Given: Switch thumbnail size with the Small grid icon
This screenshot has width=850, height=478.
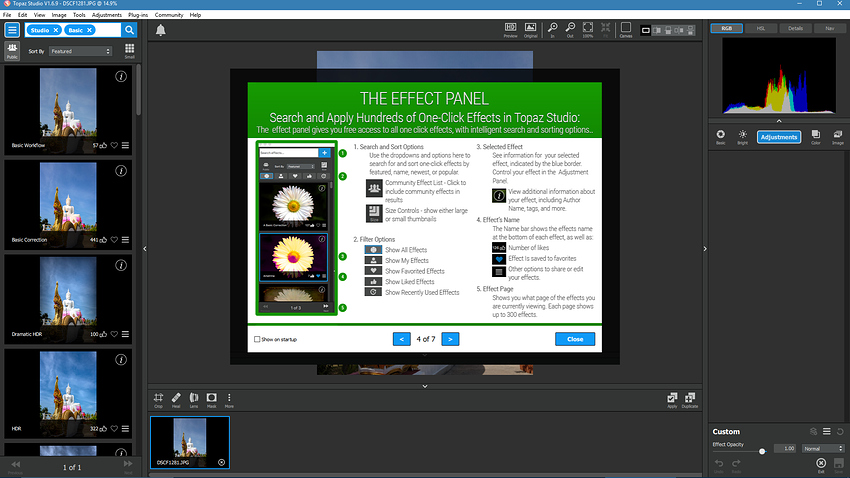Looking at the screenshot, I should click(130, 51).
